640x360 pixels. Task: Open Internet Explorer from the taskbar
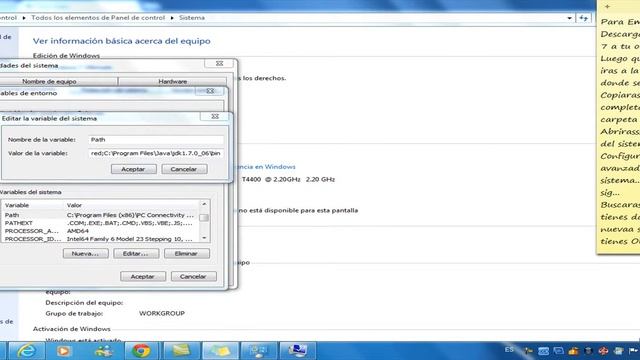pos(27,351)
